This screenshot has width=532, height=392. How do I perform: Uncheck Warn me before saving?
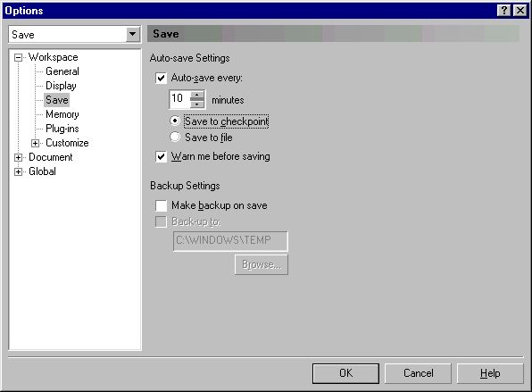[x=161, y=157]
